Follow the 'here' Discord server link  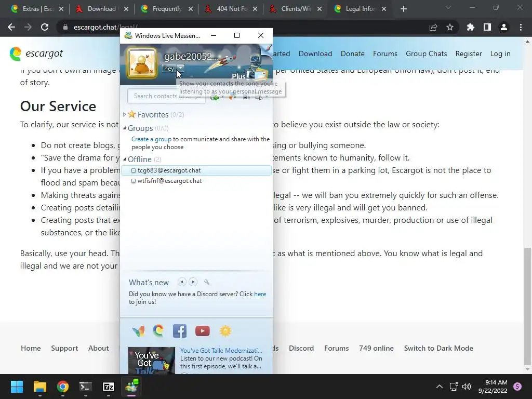pos(260,294)
